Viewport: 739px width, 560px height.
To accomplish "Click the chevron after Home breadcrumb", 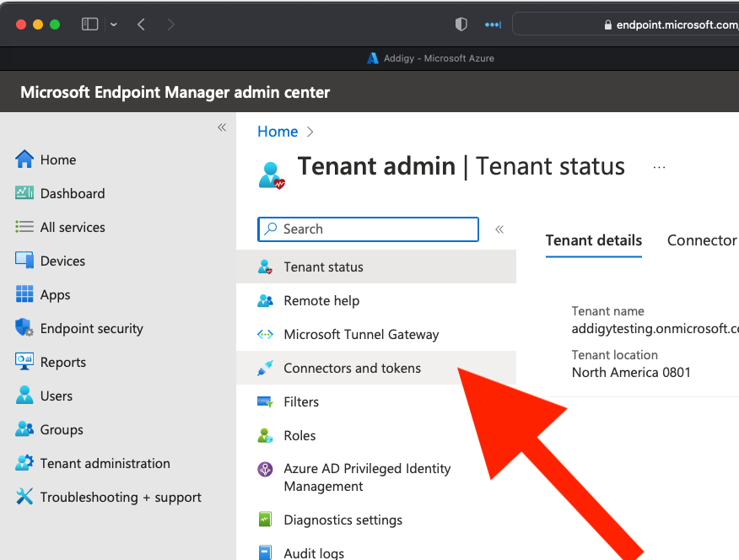I will (309, 132).
